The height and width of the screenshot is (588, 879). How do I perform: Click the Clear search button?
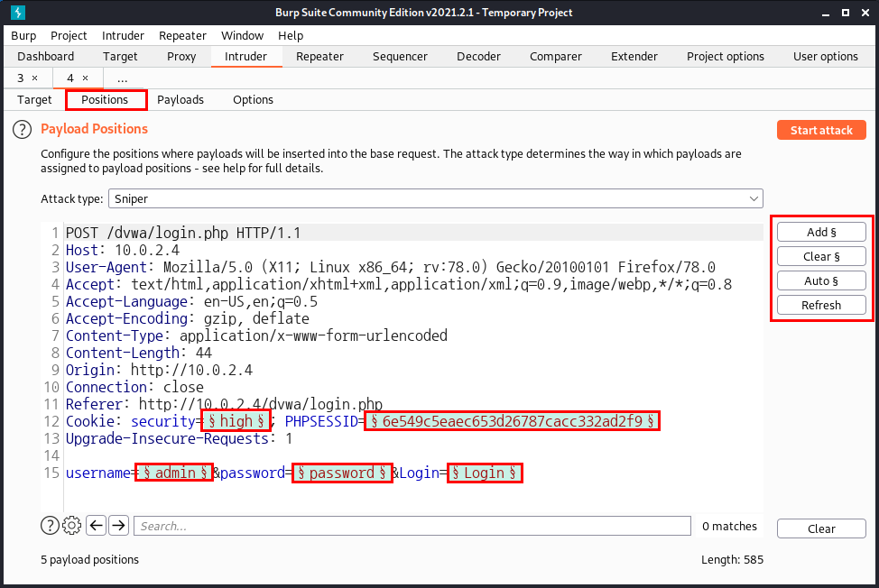[821, 528]
